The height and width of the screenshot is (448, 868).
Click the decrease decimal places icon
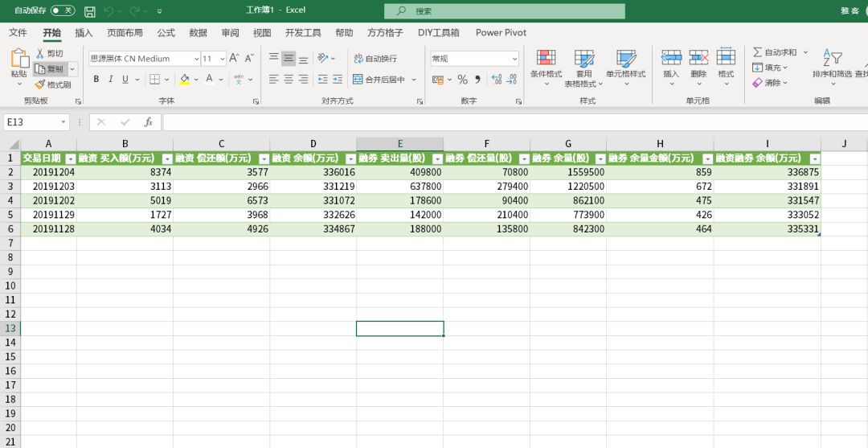tap(511, 80)
